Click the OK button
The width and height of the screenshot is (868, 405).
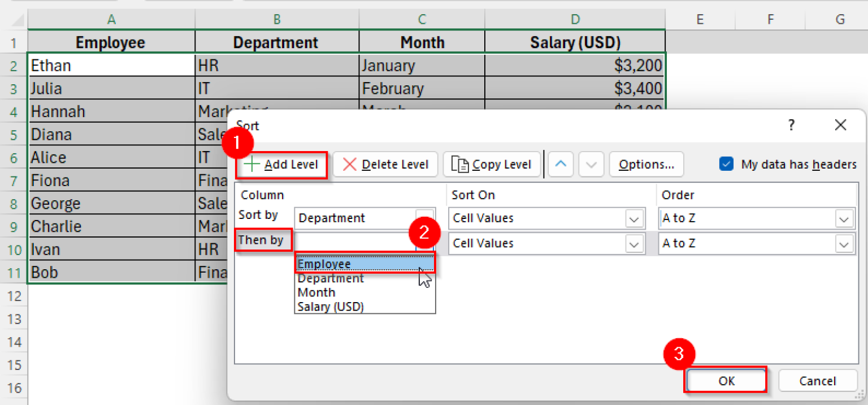726,380
